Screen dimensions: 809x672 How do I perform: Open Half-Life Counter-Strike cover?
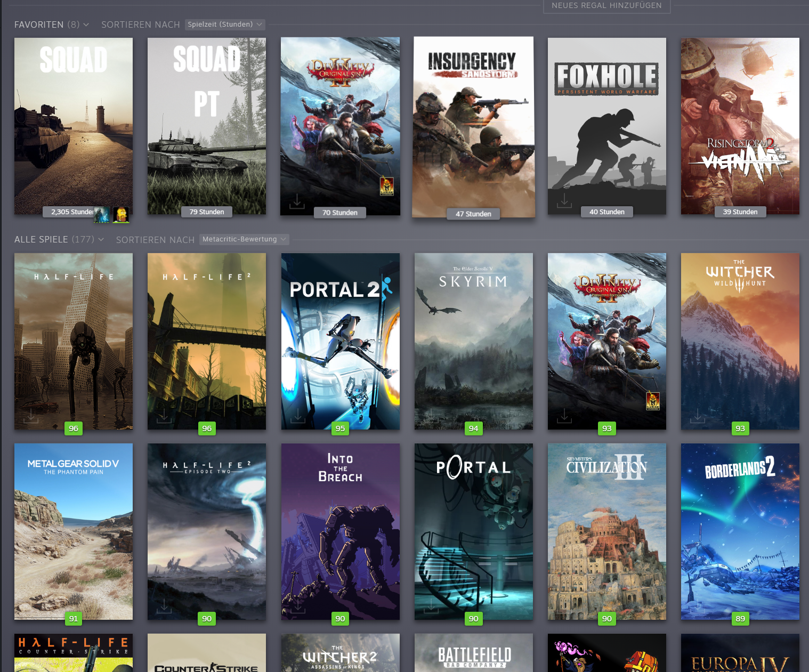74,653
